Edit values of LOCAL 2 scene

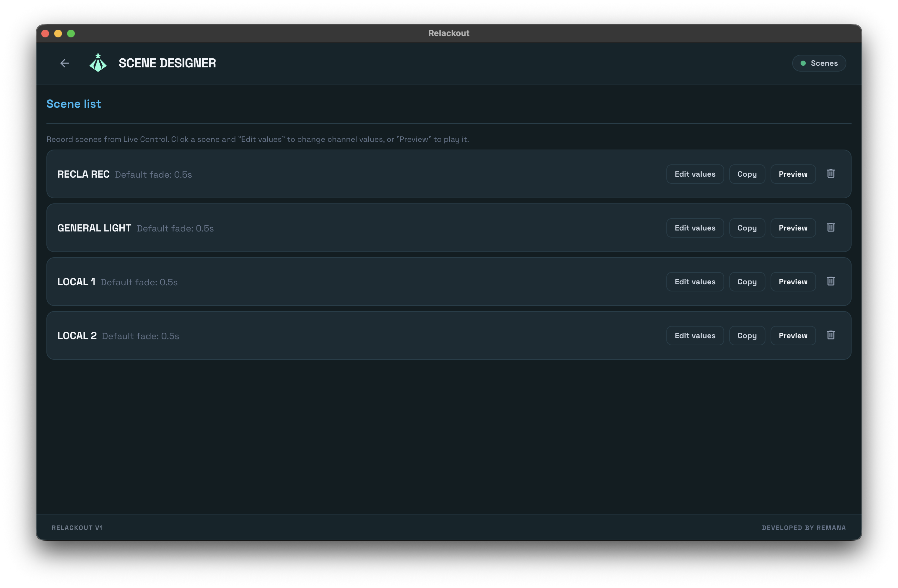695,336
